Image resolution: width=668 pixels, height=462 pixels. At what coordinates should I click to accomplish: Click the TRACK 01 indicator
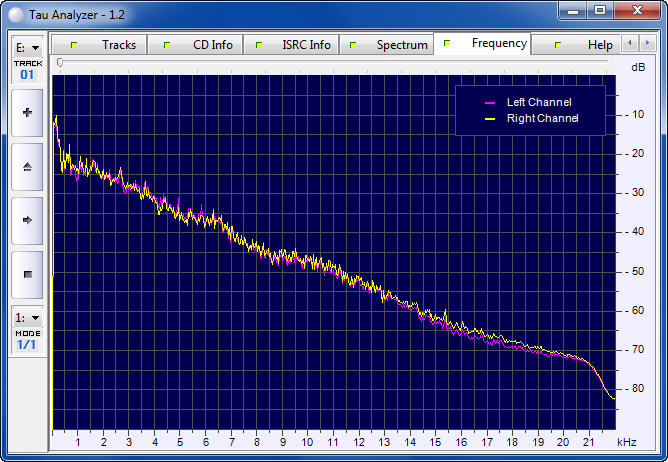27,69
